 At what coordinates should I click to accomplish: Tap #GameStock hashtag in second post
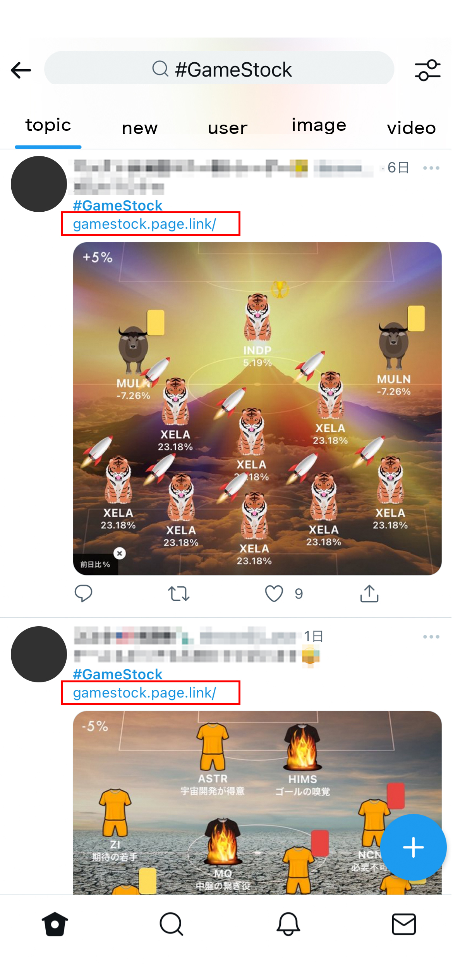tap(118, 674)
